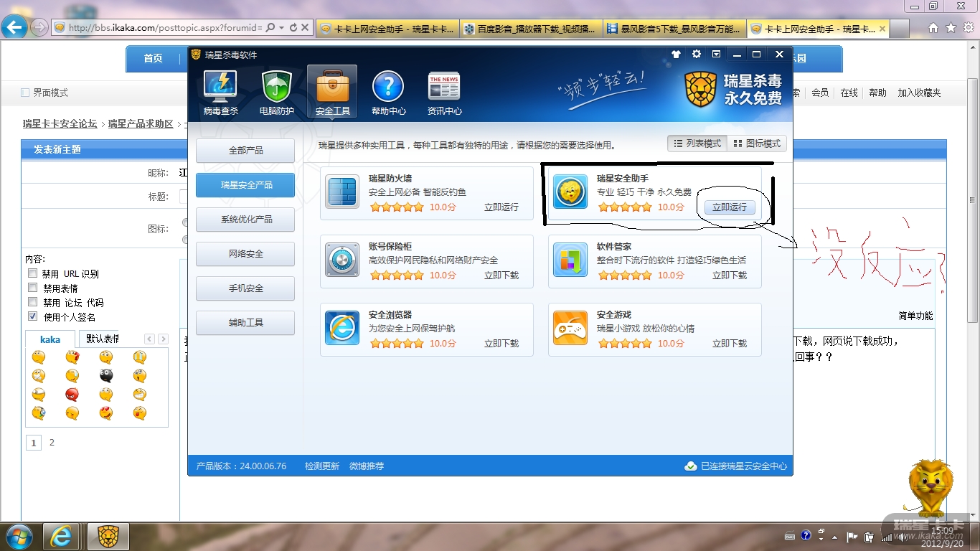Click 已连接瑞星云安全中心 cloud status

(x=736, y=466)
